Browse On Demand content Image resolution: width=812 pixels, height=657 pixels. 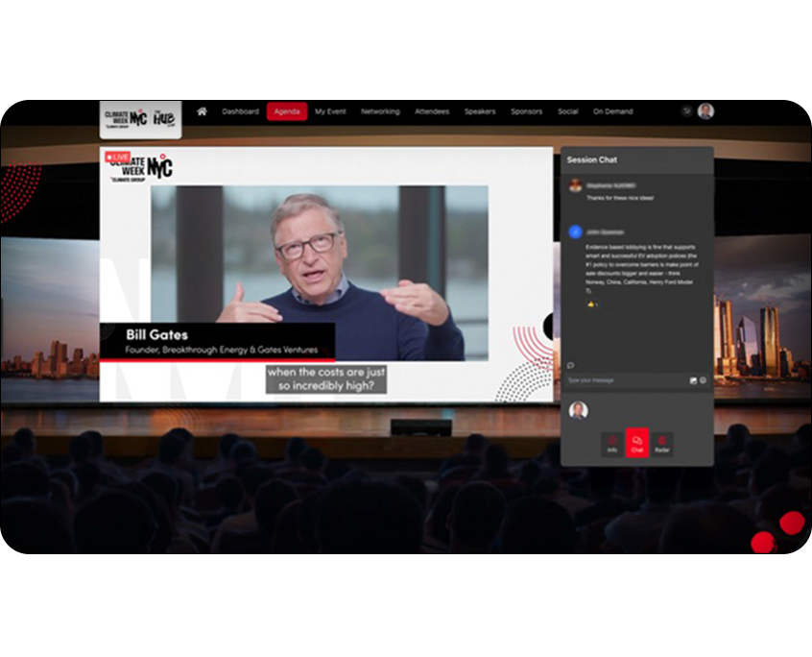(x=612, y=111)
